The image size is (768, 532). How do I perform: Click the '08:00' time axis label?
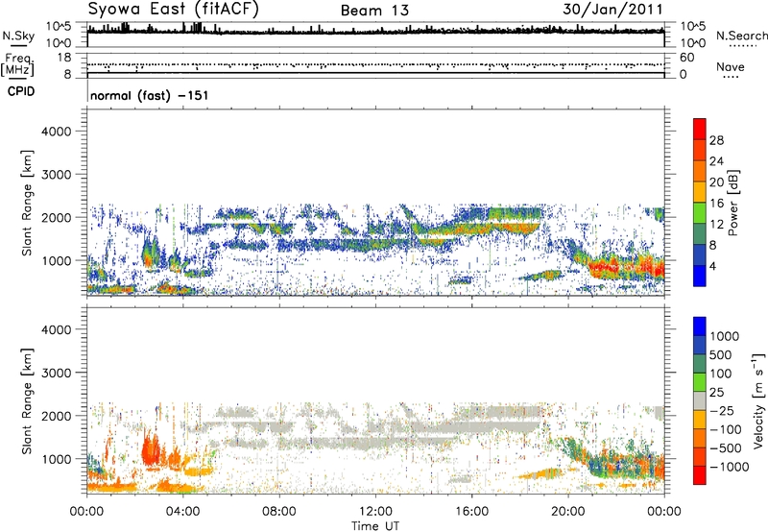279,512
